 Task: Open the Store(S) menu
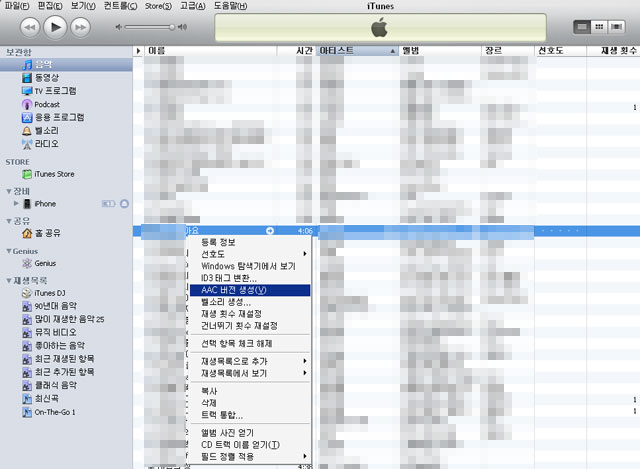158,6
